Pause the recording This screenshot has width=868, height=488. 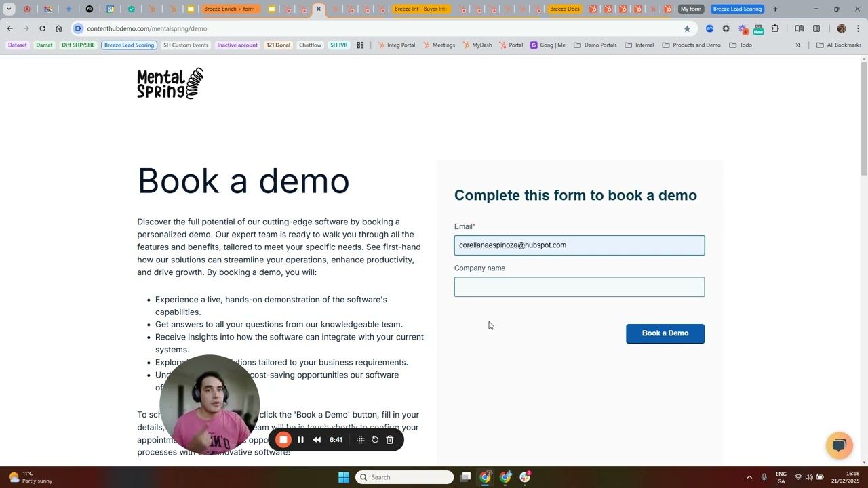300,440
